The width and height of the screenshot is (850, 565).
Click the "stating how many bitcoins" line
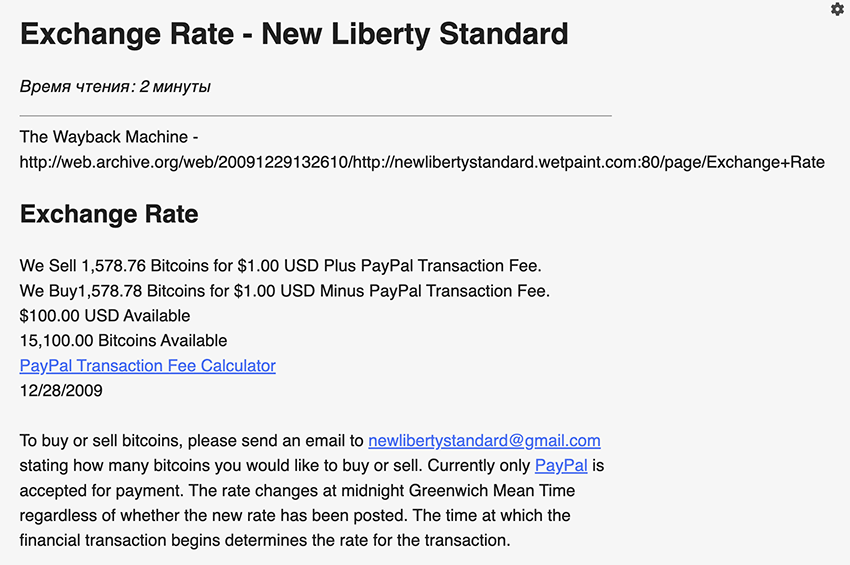click(x=270, y=466)
